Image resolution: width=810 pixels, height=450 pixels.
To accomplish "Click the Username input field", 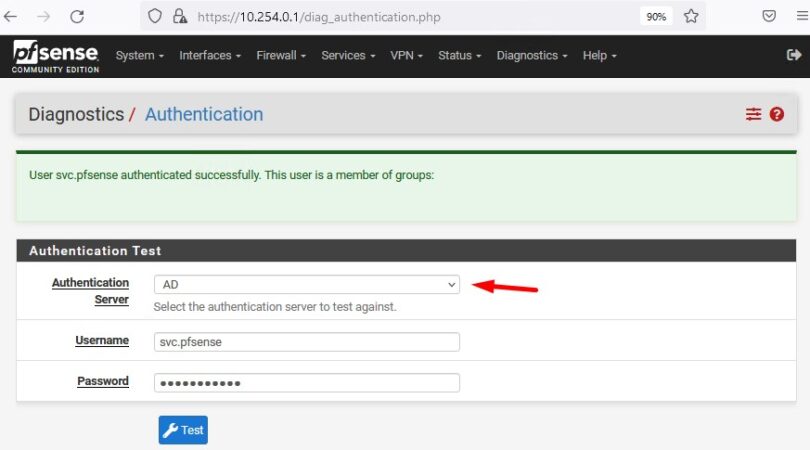I will (306, 342).
